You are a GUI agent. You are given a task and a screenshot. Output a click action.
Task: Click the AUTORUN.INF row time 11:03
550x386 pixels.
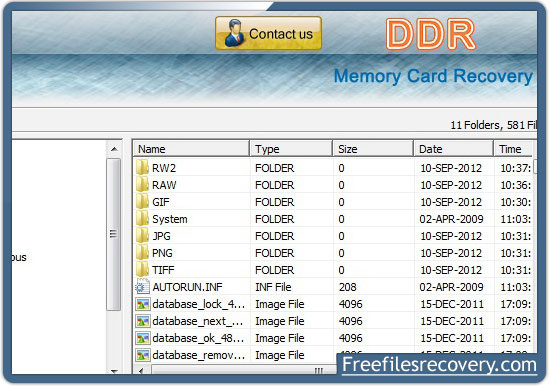click(x=516, y=287)
